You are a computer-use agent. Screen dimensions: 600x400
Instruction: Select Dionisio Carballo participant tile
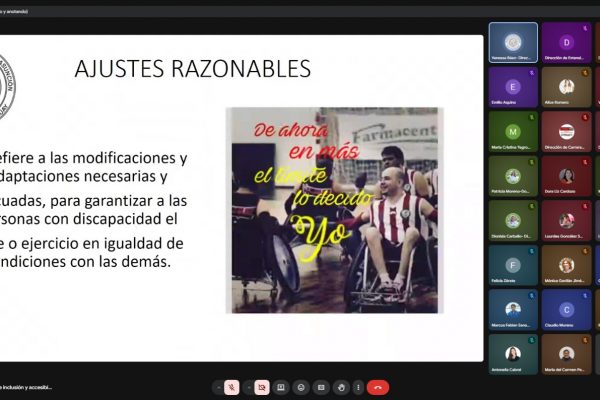click(x=513, y=221)
